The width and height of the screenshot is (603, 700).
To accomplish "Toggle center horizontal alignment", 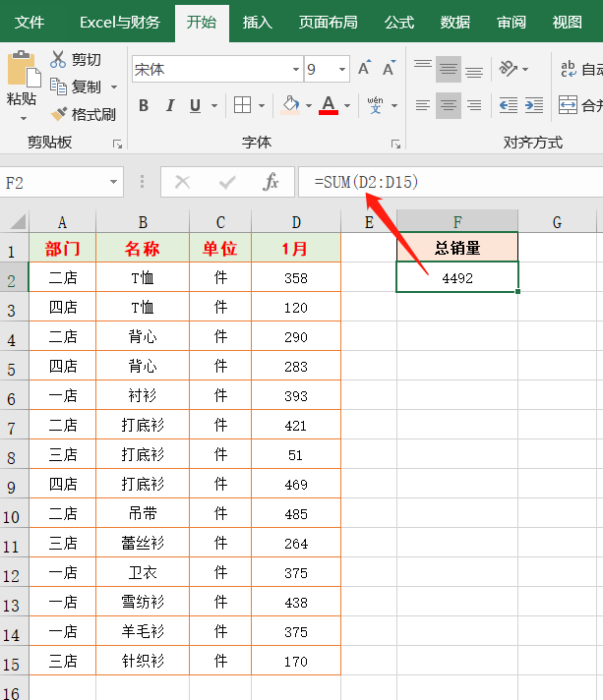I will click(449, 105).
